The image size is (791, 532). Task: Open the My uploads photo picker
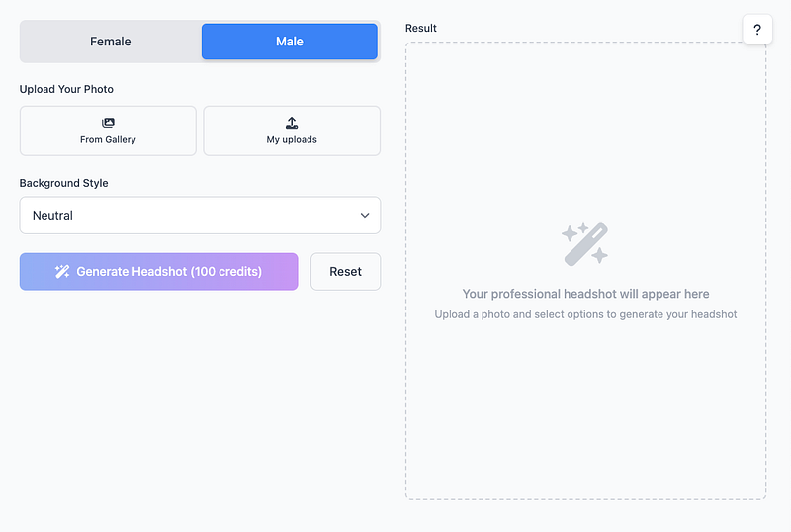pos(292,132)
